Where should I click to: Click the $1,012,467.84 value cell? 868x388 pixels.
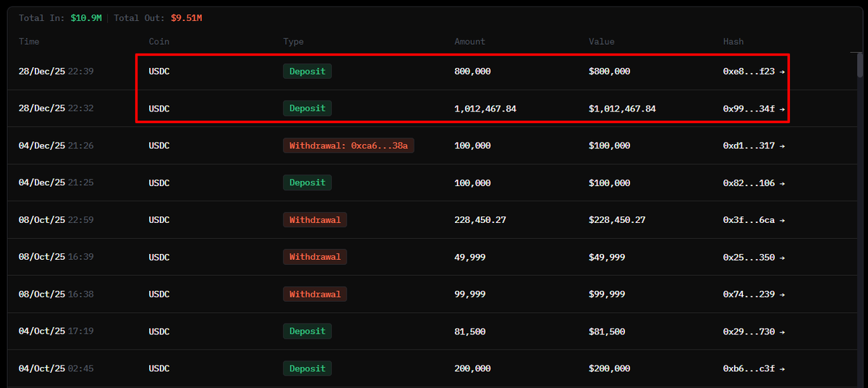point(623,109)
